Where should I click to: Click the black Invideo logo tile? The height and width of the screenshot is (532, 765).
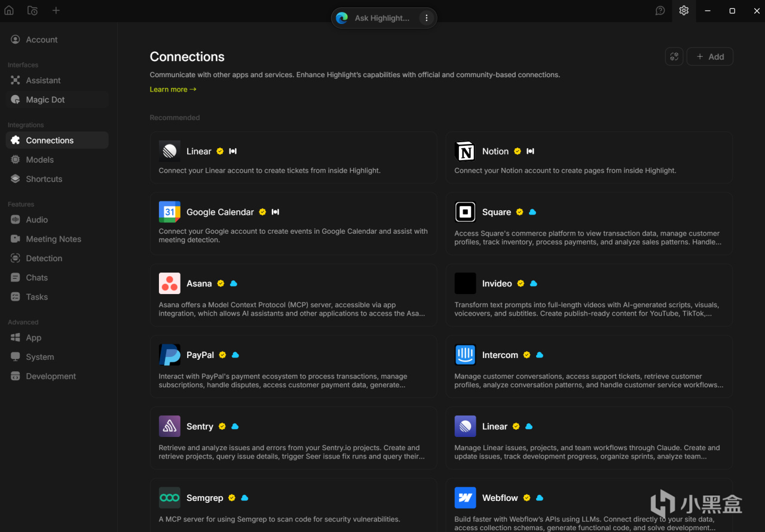[x=466, y=283]
